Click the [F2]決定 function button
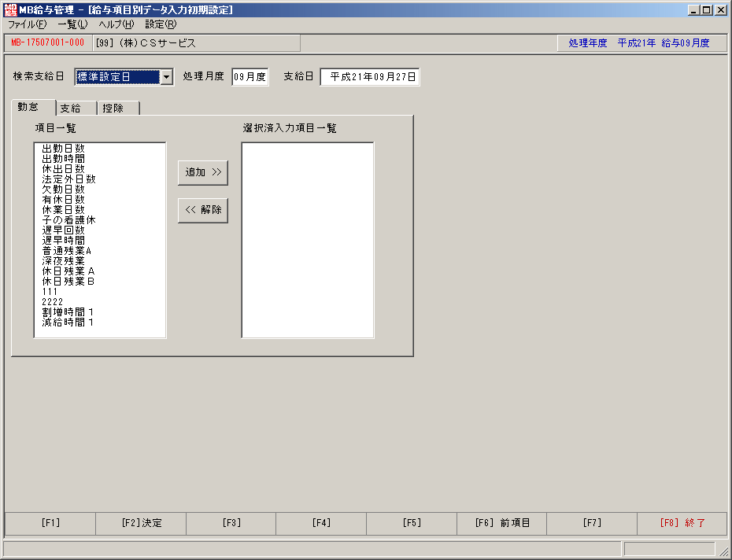The width and height of the screenshot is (732, 560). point(141,523)
